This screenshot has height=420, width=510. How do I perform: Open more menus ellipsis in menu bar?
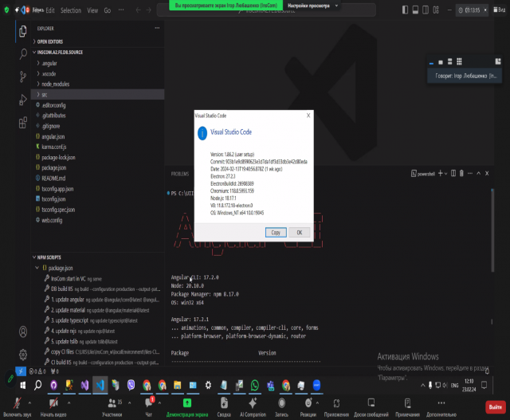(121, 10)
